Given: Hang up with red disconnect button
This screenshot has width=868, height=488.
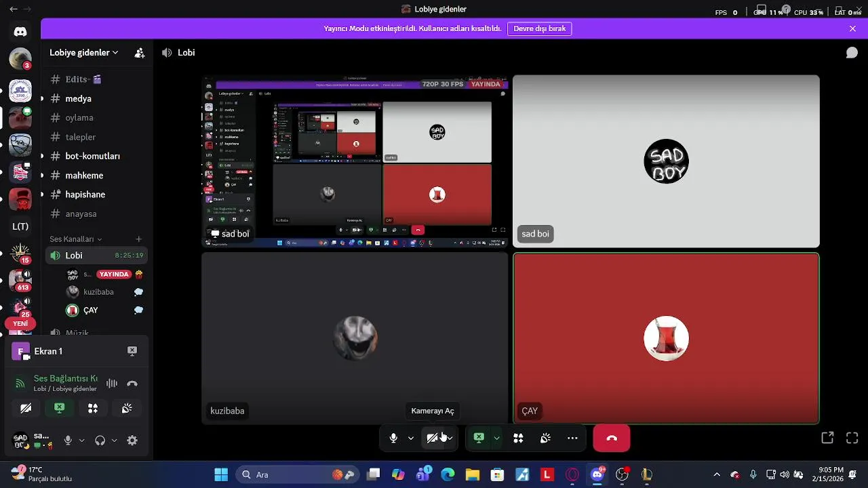Looking at the screenshot, I should [x=612, y=439].
